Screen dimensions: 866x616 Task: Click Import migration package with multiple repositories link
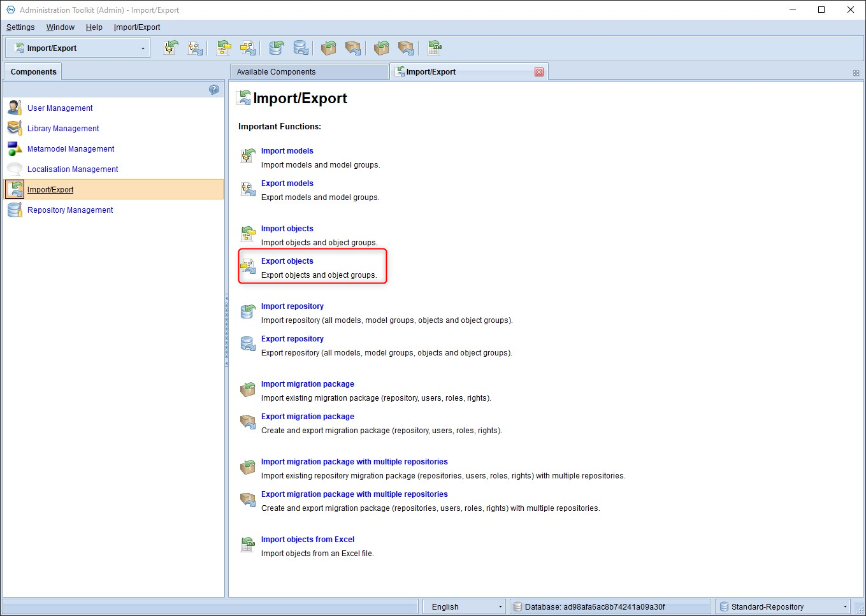coord(354,462)
